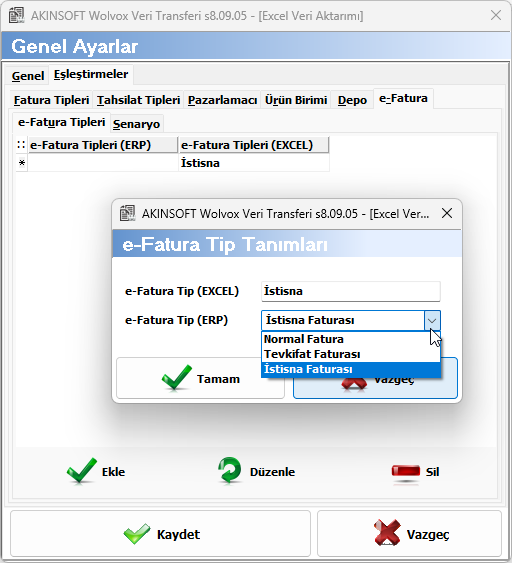Go to the Genel tab

click(28, 76)
